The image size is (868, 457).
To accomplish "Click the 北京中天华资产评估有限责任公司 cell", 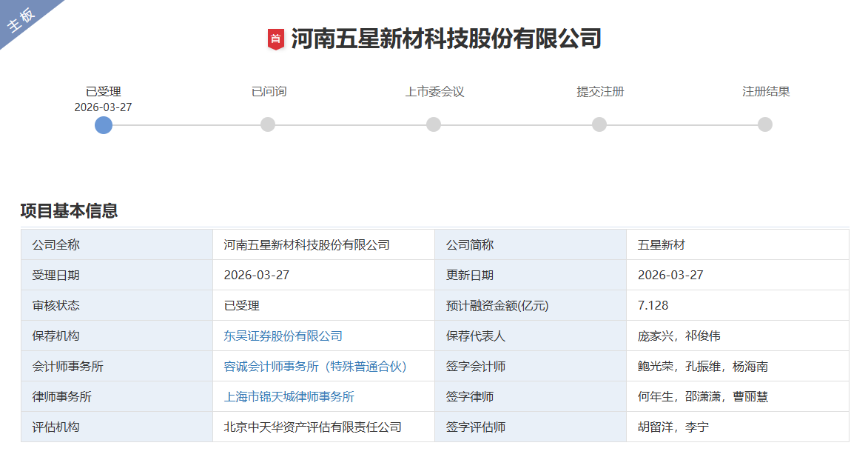I will (x=312, y=427).
